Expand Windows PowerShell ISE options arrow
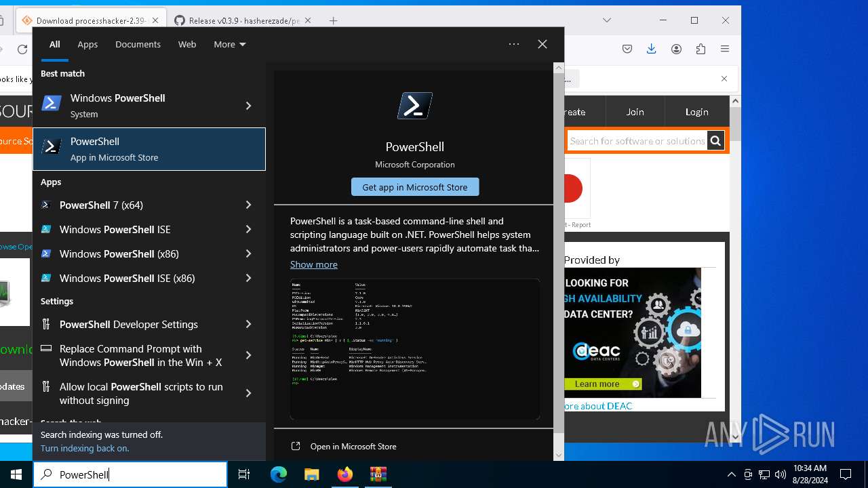Viewport: 868px width, 488px height. point(248,229)
